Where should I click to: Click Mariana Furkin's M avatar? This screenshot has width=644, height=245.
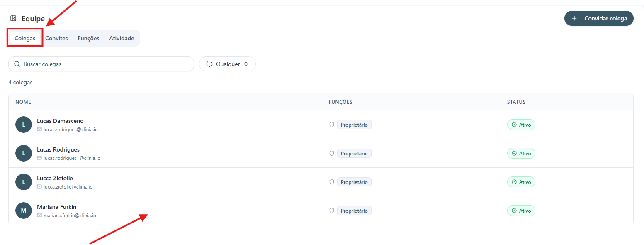tap(24, 211)
